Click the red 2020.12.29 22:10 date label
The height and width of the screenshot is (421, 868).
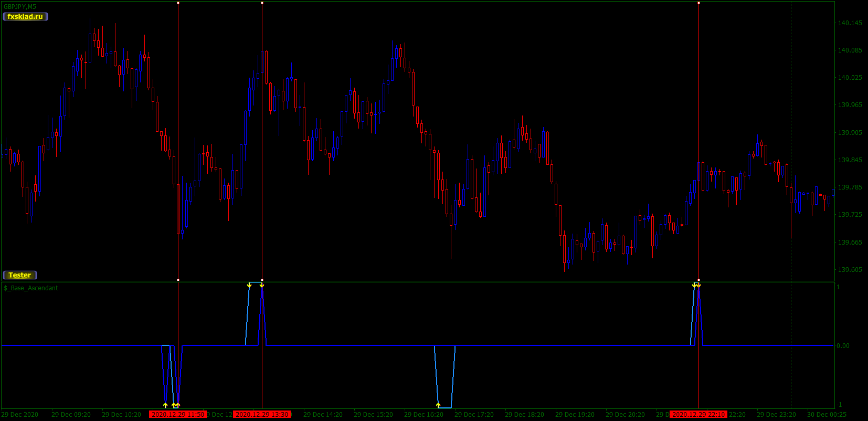click(x=698, y=415)
